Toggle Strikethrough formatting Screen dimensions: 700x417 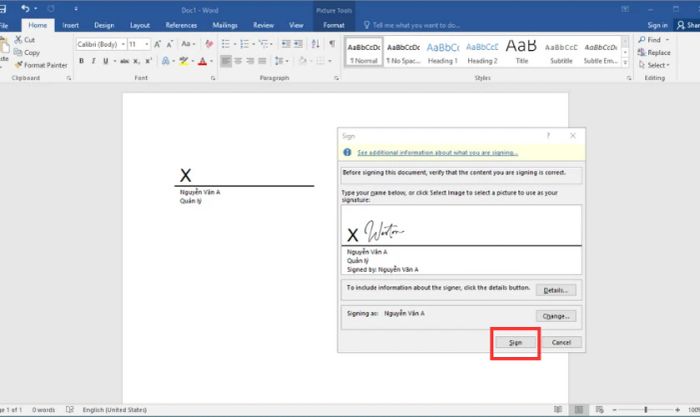coord(125,61)
